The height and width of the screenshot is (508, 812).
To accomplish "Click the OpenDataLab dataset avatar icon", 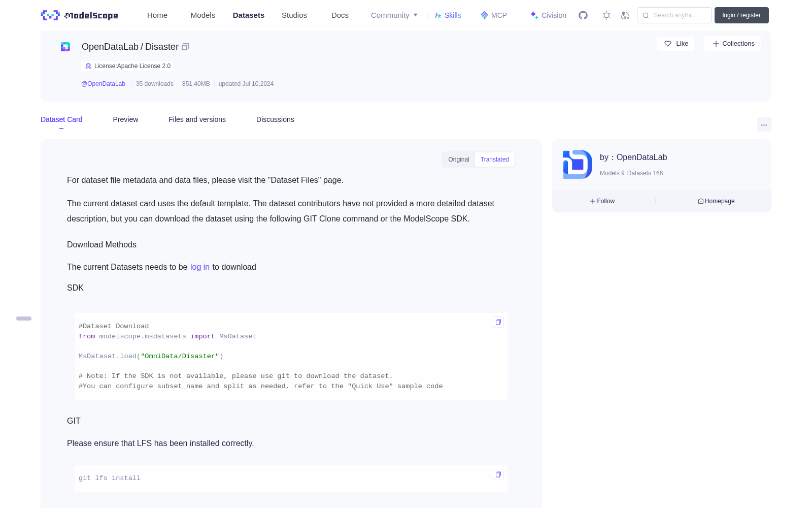I will click(x=65, y=47).
